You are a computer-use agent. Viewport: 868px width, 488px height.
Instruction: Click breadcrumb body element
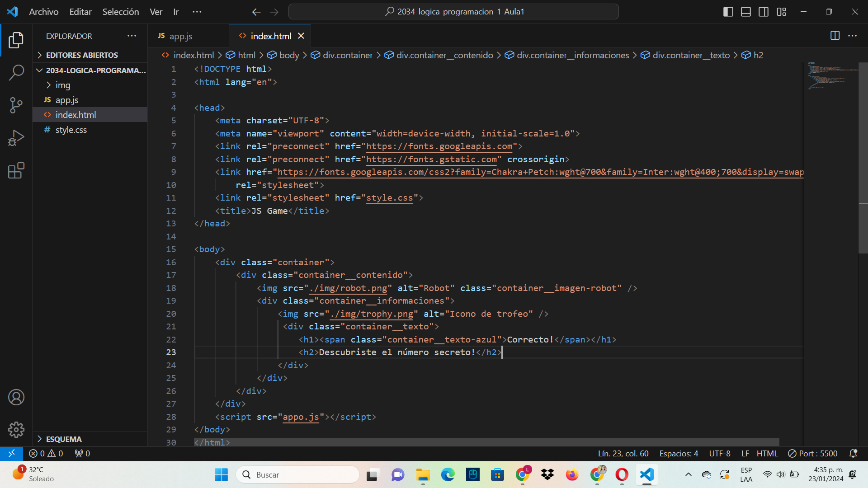pos(283,55)
